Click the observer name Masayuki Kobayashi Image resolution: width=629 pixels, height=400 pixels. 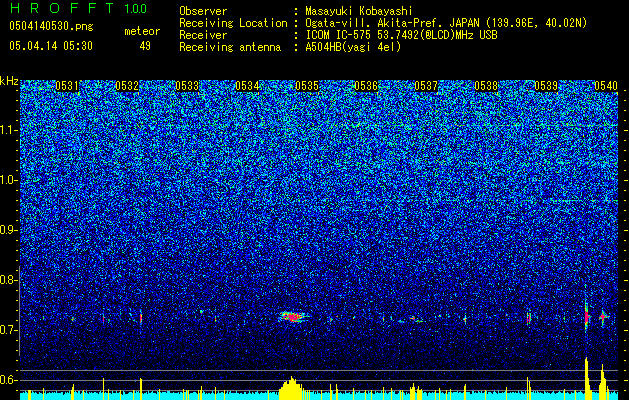359,11
